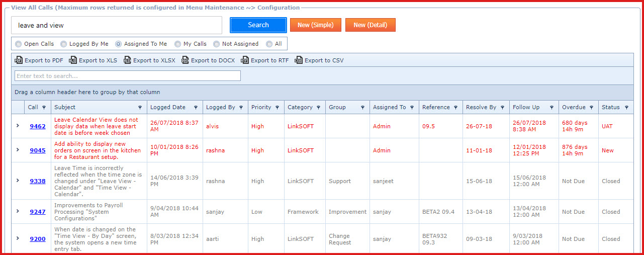Open filter icon on Logged By column
Screen dimensions: 644x255
pyautogui.click(x=241, y=108)
